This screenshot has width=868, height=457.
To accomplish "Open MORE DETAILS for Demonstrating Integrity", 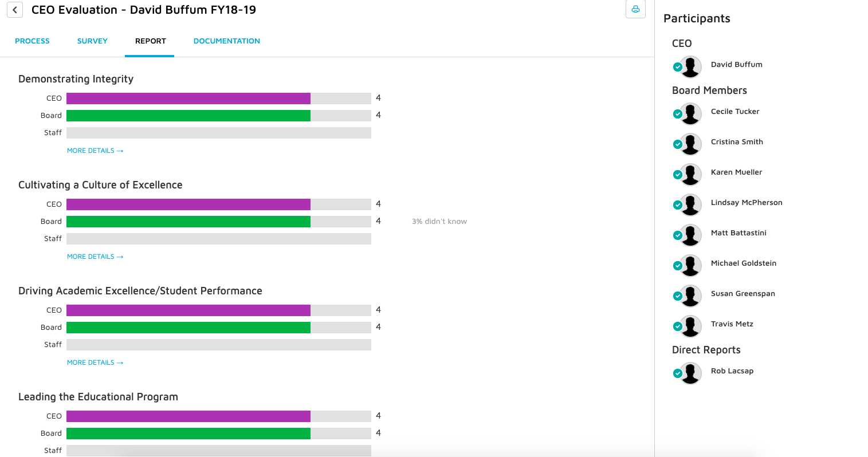I will [95, 151].
